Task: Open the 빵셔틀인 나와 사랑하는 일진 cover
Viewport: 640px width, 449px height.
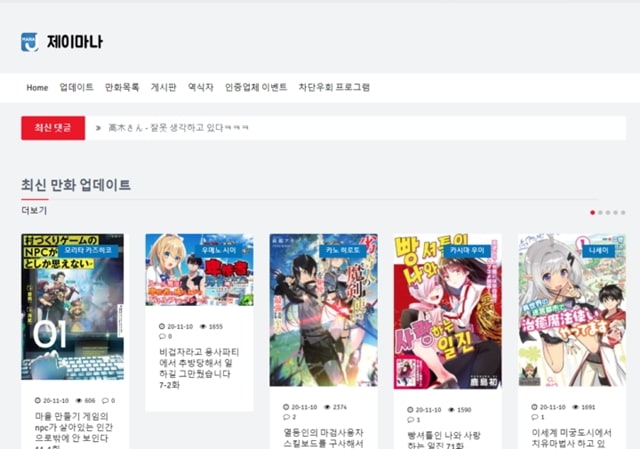Action: coord(448,311)
